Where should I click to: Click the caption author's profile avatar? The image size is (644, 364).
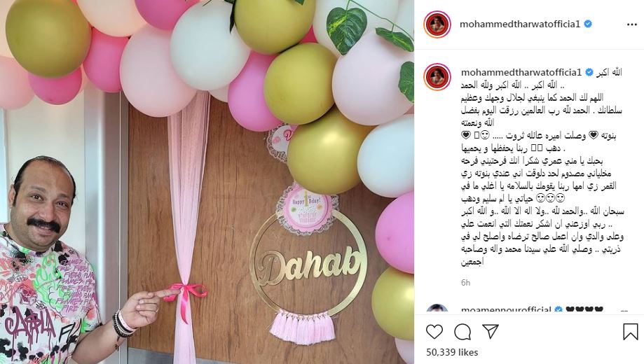437,77
